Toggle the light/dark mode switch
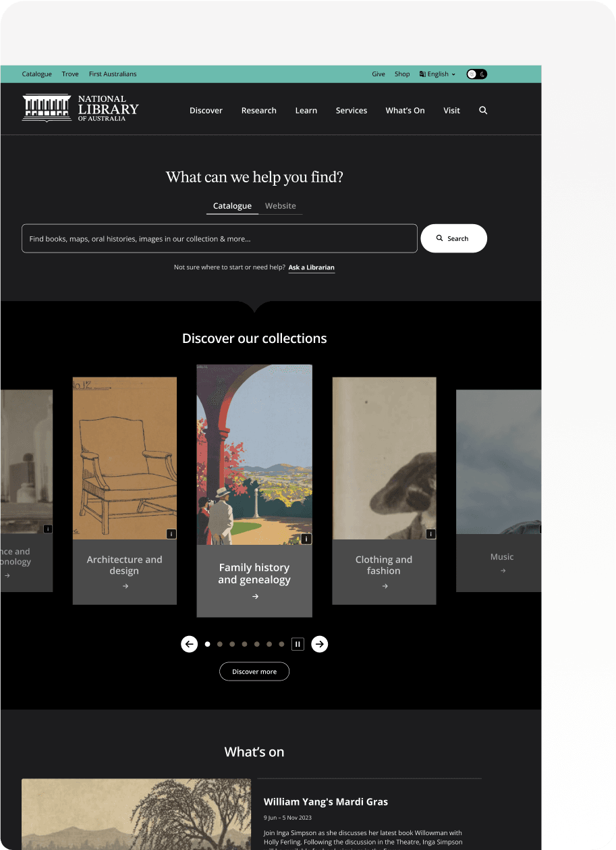 click(x=477, y=74)
